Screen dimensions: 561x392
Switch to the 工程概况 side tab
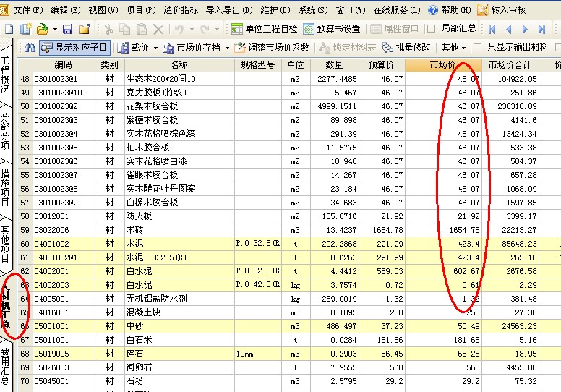pos(5,74)
